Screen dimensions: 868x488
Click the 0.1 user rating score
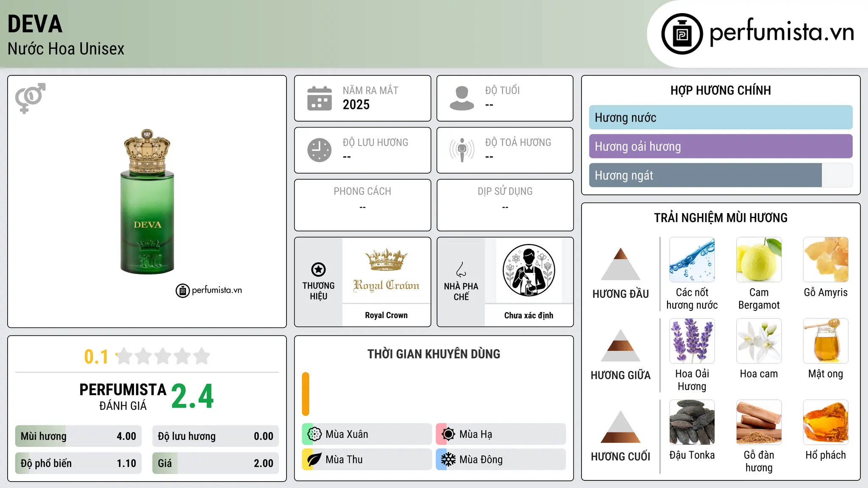pyautogui.click(x=96, y=357)
